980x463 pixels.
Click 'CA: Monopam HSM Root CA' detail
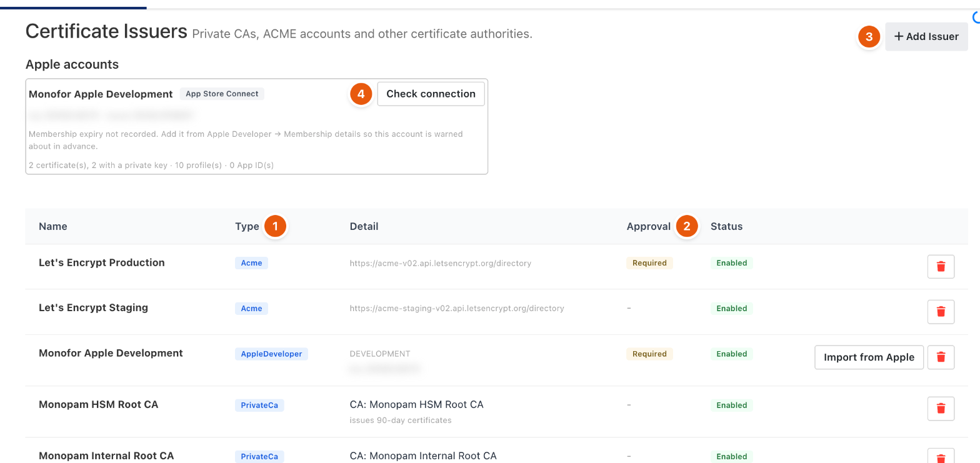417,404
